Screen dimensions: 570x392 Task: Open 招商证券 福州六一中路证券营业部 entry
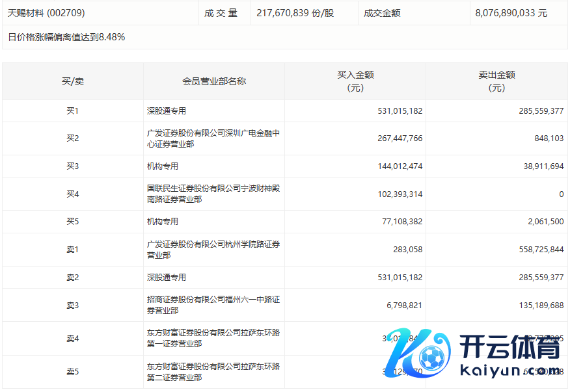tap(213, 305)
